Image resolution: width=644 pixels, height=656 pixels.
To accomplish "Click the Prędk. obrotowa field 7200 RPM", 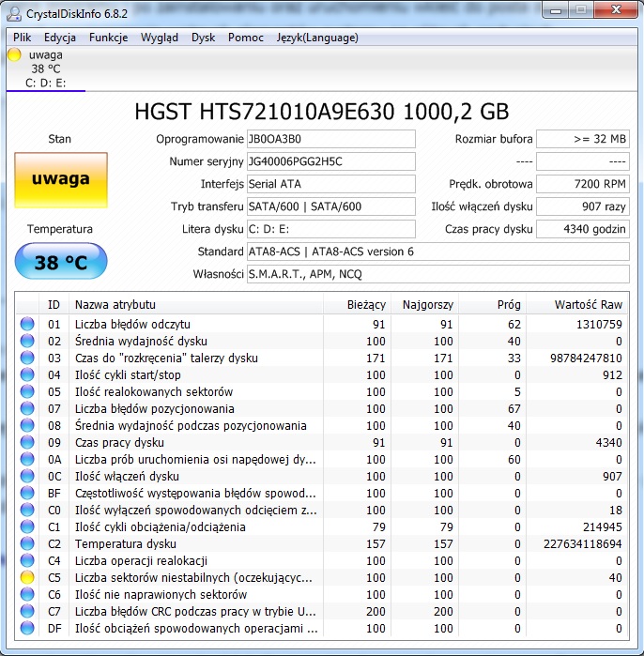I will [x=583, y=184].
